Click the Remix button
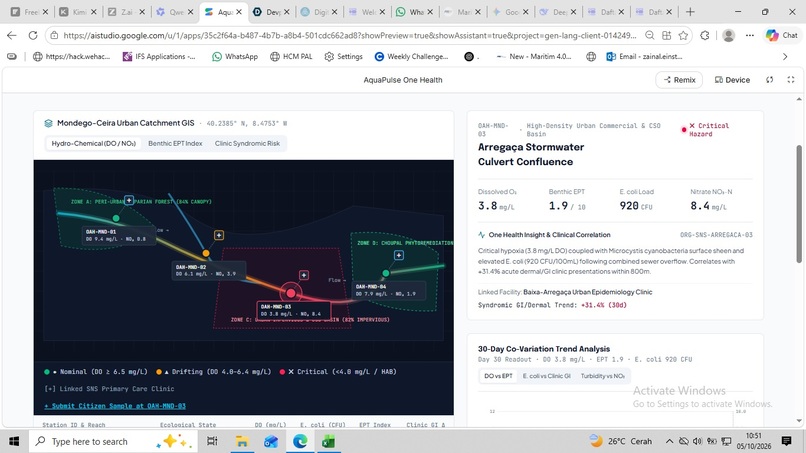The height and width of the screenshot is (453, 806). [679, 80]
